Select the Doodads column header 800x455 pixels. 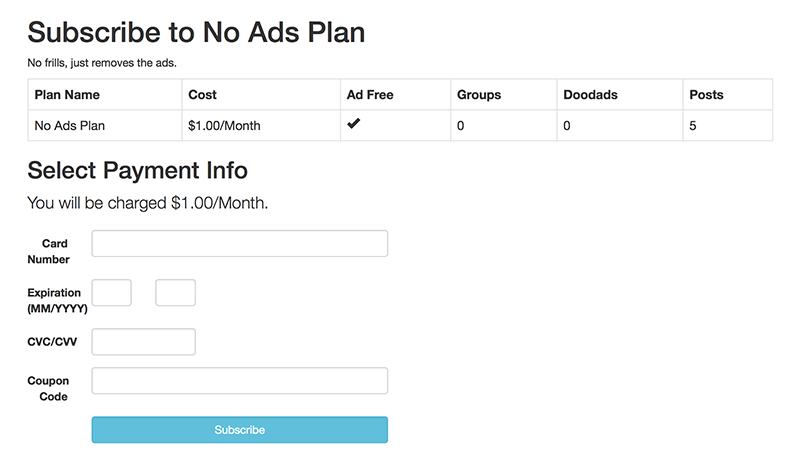pyautogui.click(x=590, y=95)
